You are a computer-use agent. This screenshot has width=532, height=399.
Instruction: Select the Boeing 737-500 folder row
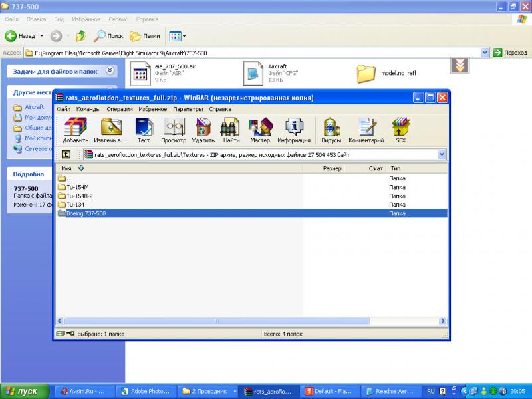251,213
